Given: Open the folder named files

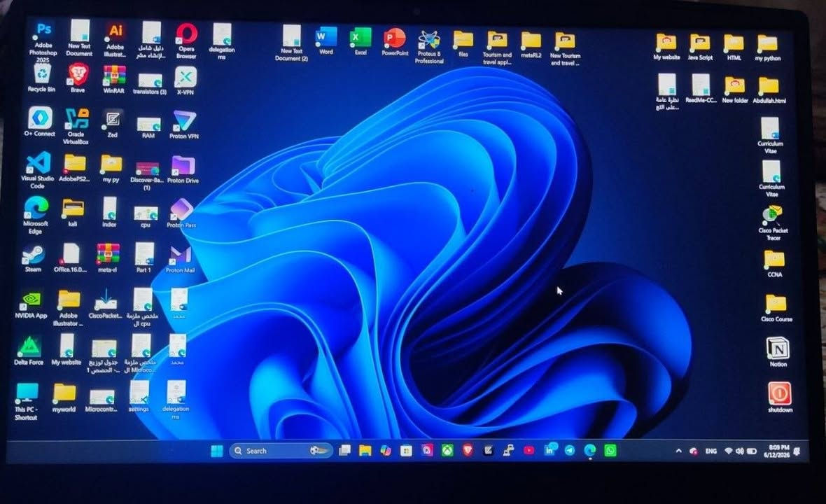Looking at the screenshot, I should pyautogui.click(x=463, y=43).
